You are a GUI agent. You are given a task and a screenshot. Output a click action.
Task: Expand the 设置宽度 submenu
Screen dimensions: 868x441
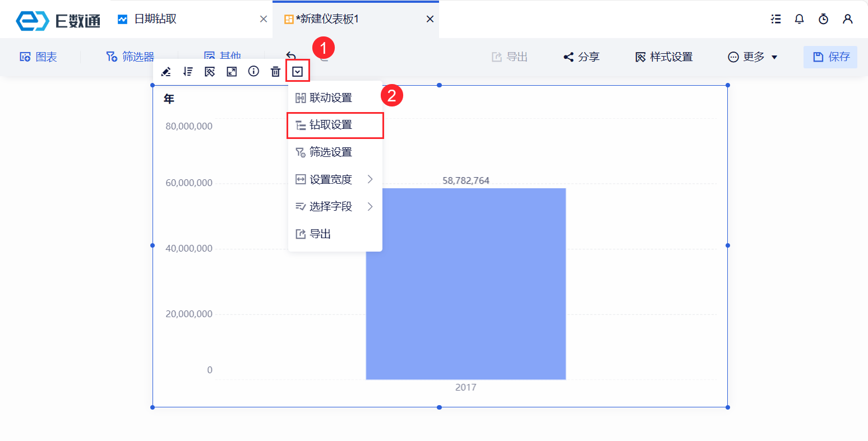335,179
